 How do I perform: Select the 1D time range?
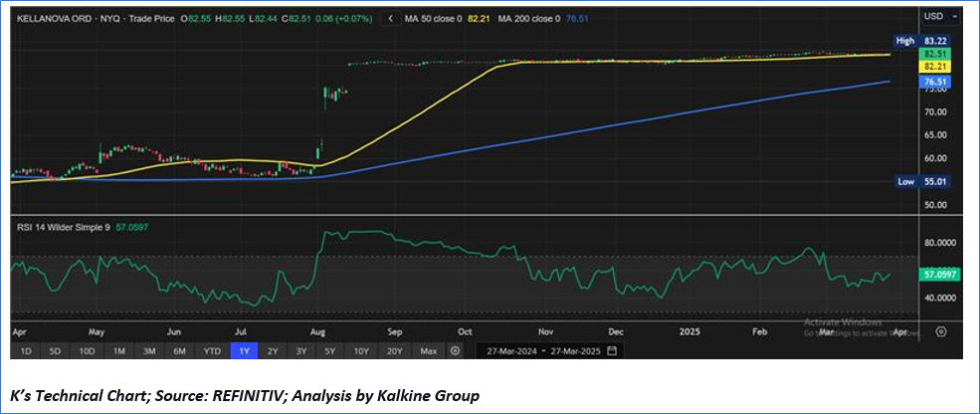tap(26, 351)
